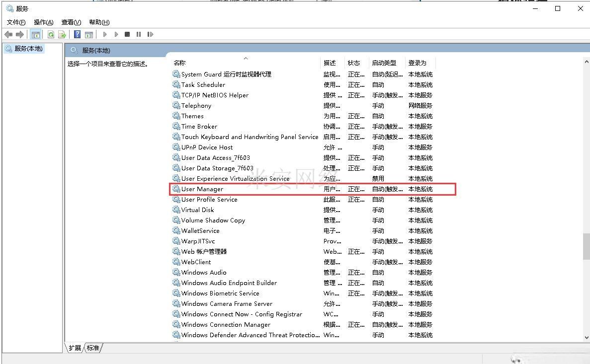Click the gear icon beside Themes service
This screenshot has width=590, height=364.
tap(176, 116)
